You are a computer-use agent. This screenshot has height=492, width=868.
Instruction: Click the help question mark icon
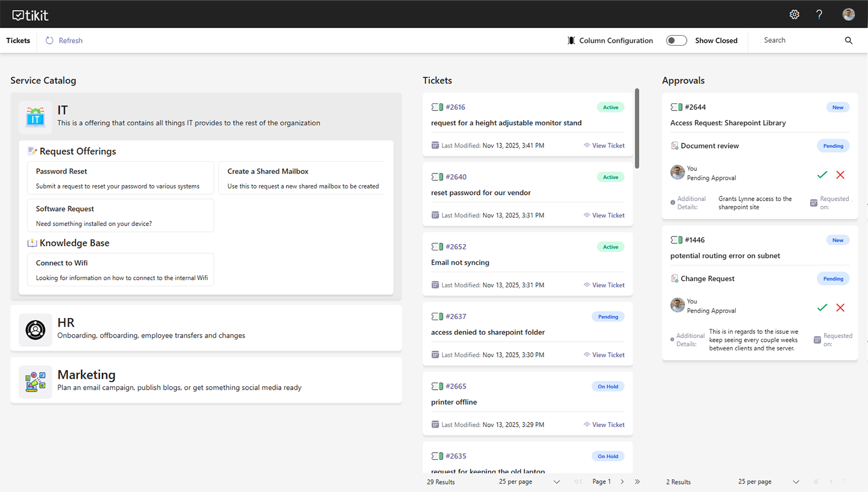(819, 14)
